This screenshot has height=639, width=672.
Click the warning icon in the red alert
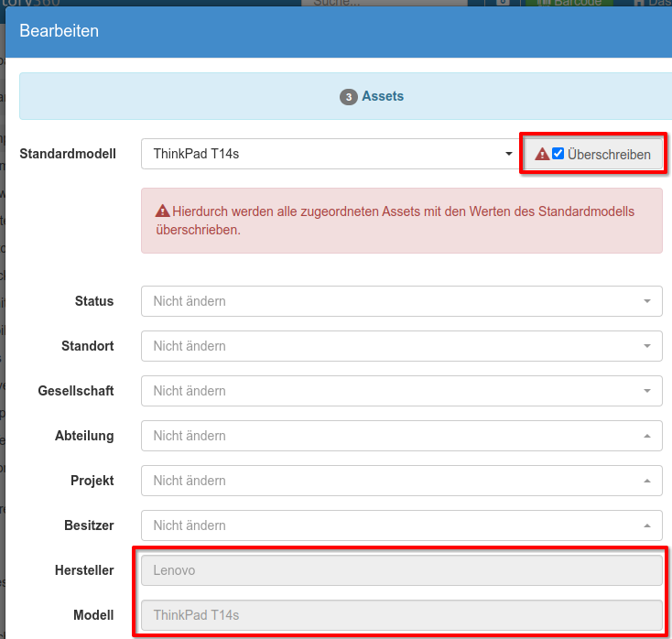(162, 211)
